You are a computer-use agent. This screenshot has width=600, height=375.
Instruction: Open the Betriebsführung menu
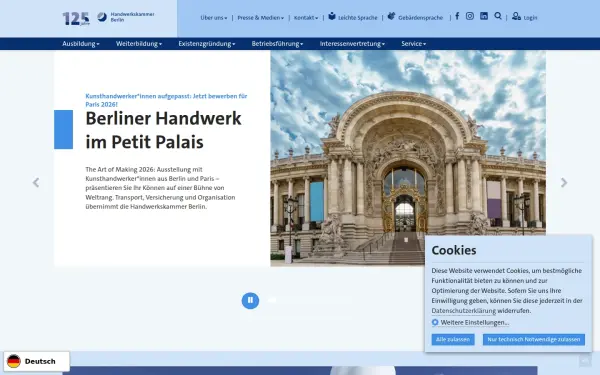pyautogui.click(x=277, y=44)
